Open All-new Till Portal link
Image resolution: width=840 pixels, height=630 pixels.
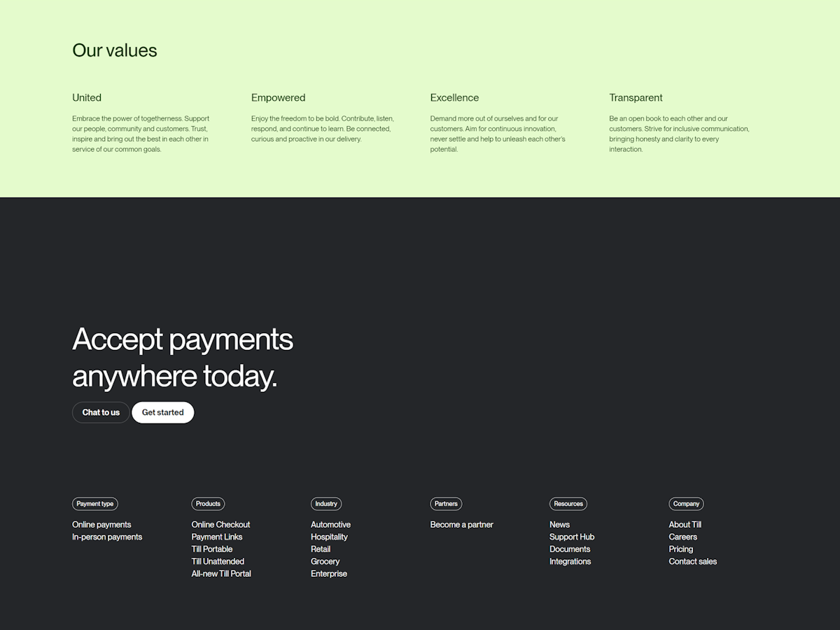tap(221, 573)
